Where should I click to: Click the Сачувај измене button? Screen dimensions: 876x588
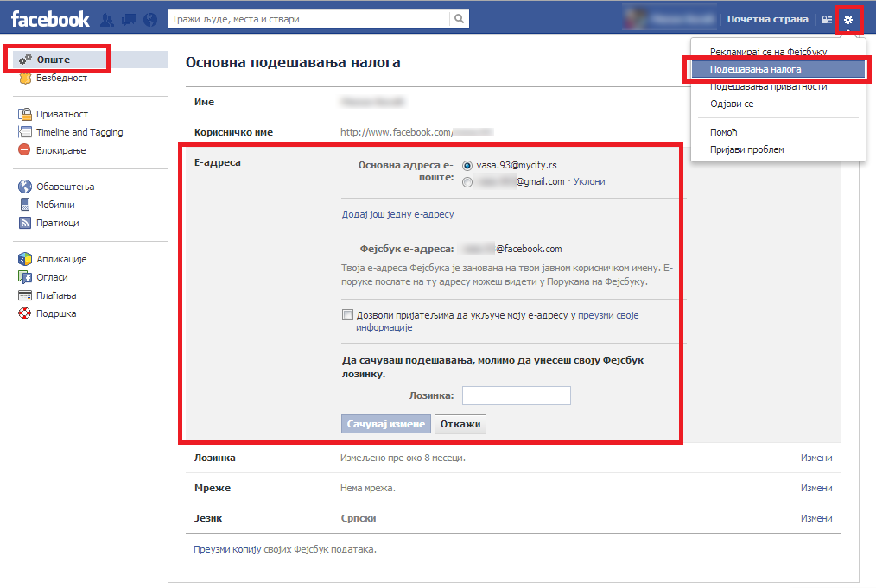pos(386,424)
